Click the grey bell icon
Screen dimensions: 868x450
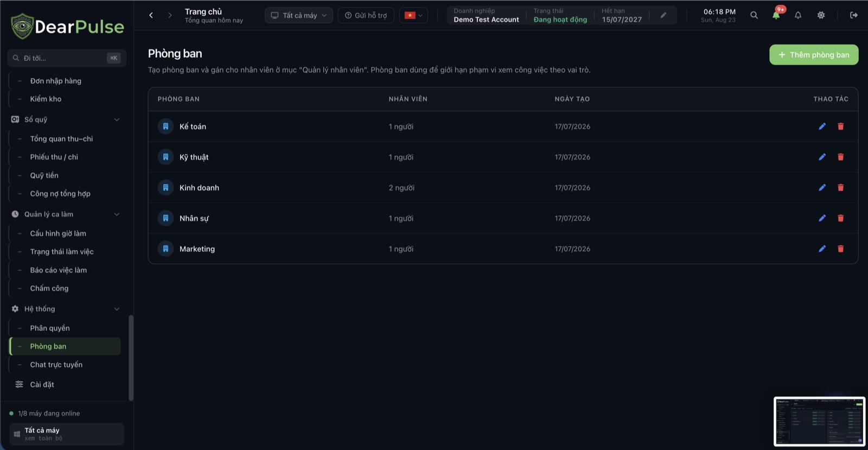(x=798, y=15)
